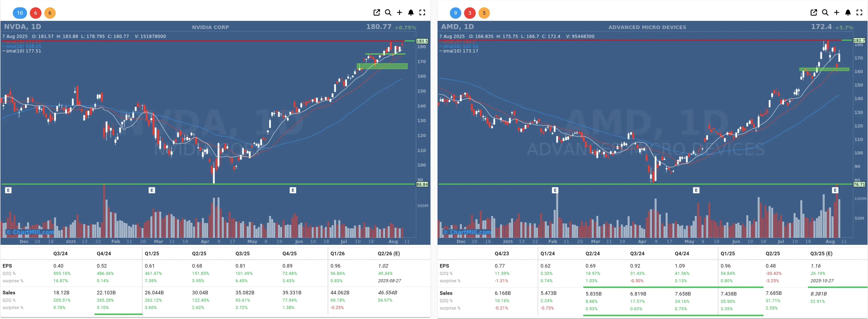This screenshot has width=868, height=319.
Task: Click NVDA EPS Q2Q growth 593.10%
Action: point(62,273)
